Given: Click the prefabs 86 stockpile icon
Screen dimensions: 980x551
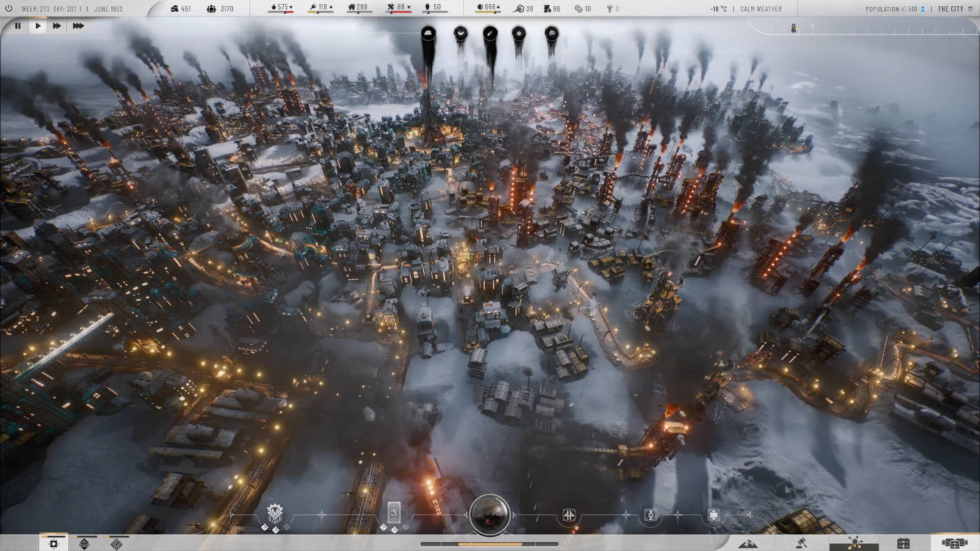Looking at the screenshot, I should pos(553,9).
